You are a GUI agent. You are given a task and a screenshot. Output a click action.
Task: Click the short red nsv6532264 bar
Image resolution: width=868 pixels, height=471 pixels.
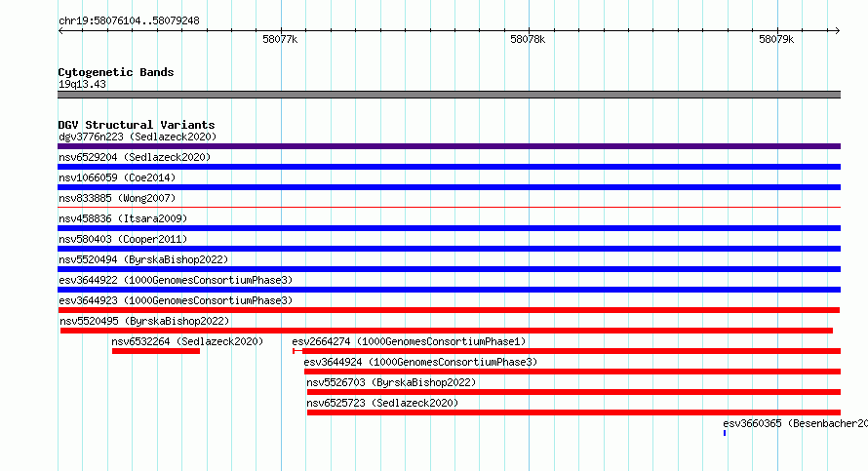point(155,351)
